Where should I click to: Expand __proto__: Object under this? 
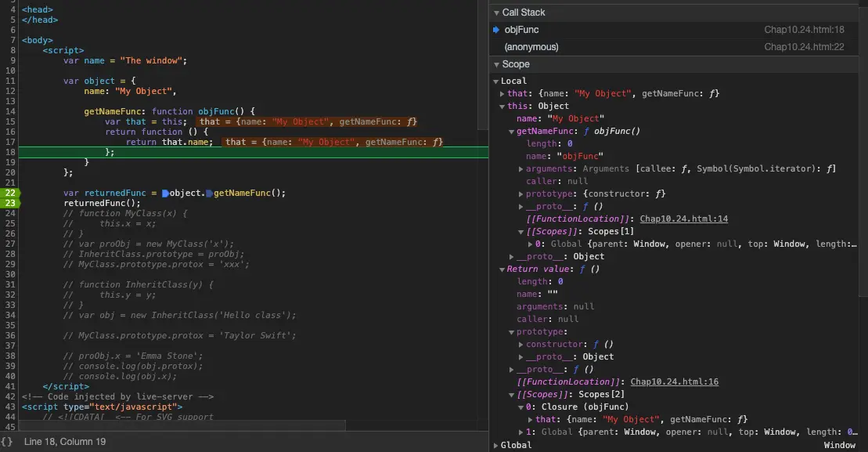click(x=512, y=256)
